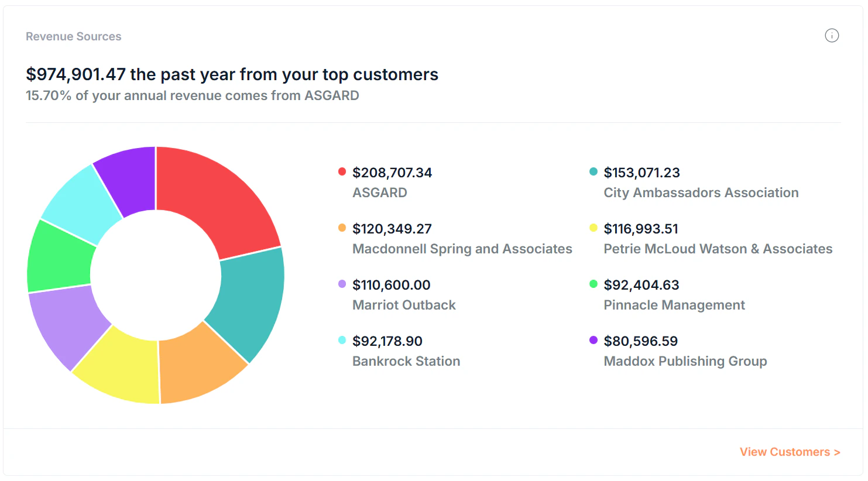Image resolution: width=868 pixels, height=481 pixels.
Task: Click the Bankrock Station legend label
Action: coord(406,361)
